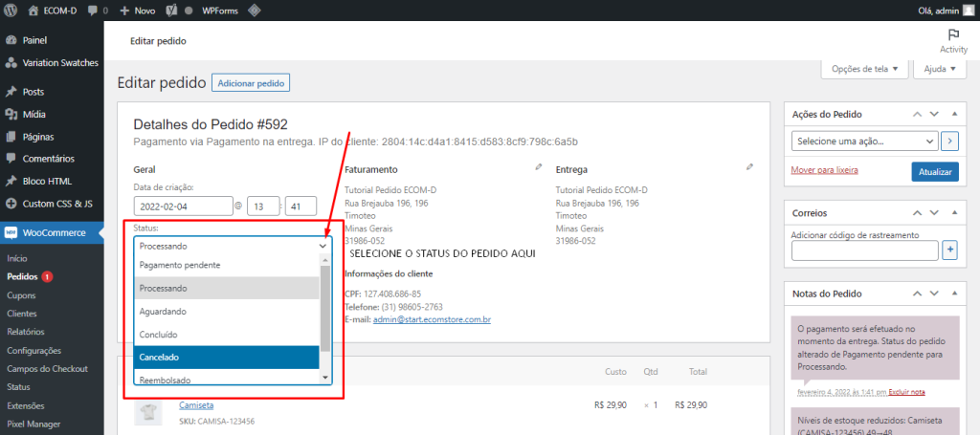Image resolution: width=980 pixels, height=435 pixels.
Task: Edit the Faturamento address pencil icon
Action: tap(538, 167)
